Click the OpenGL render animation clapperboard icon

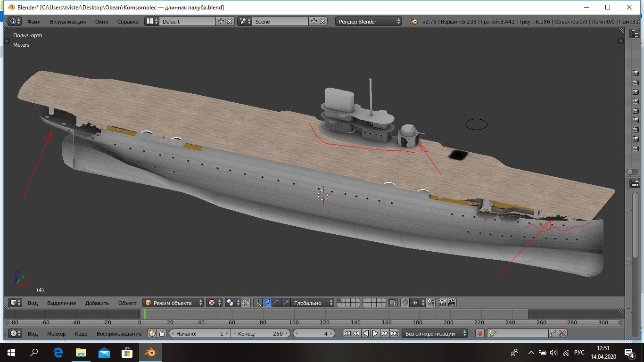coord(452,303)
